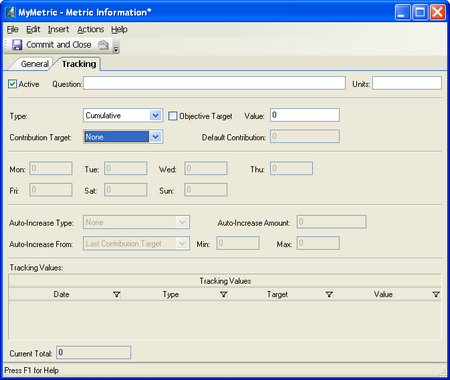Image resolution: width=450 pixels, height=380 pixels.
Task: Click the Commit and Close button label
Action: tap(59, 44)
